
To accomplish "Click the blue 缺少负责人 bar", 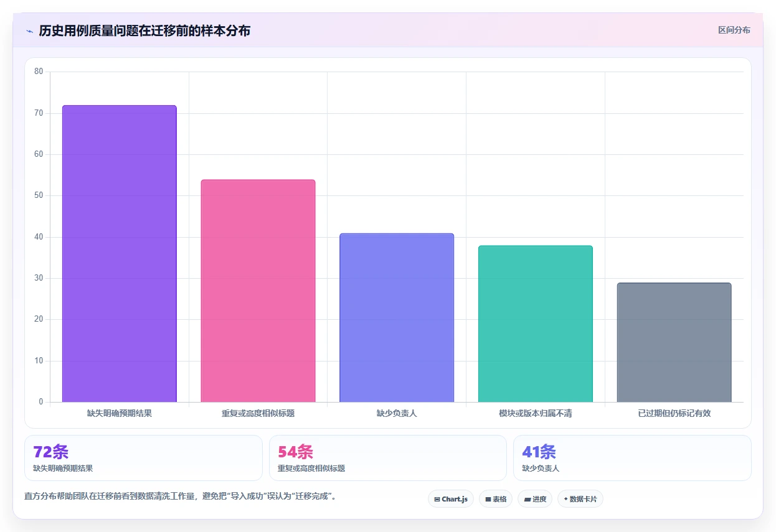I will 397,318.
